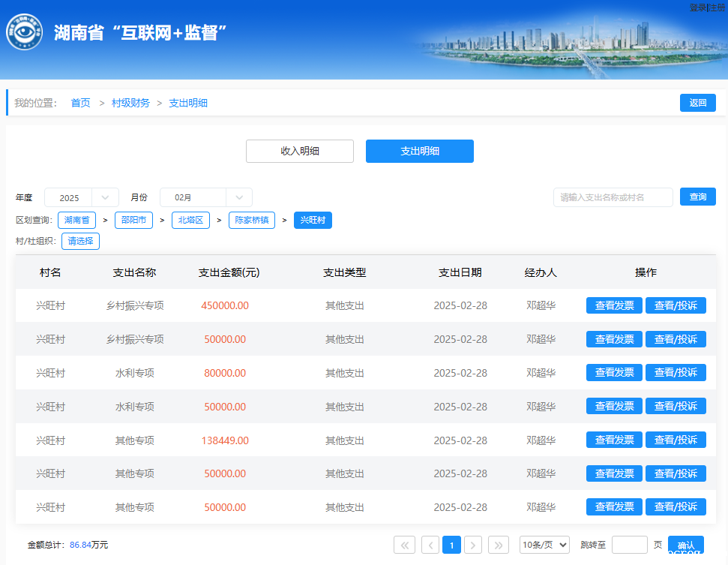Open 查看/投诉 for the 138449.00 row
Image resolution: width=728 pixels, height=565 pixels.
pos(676,440)
